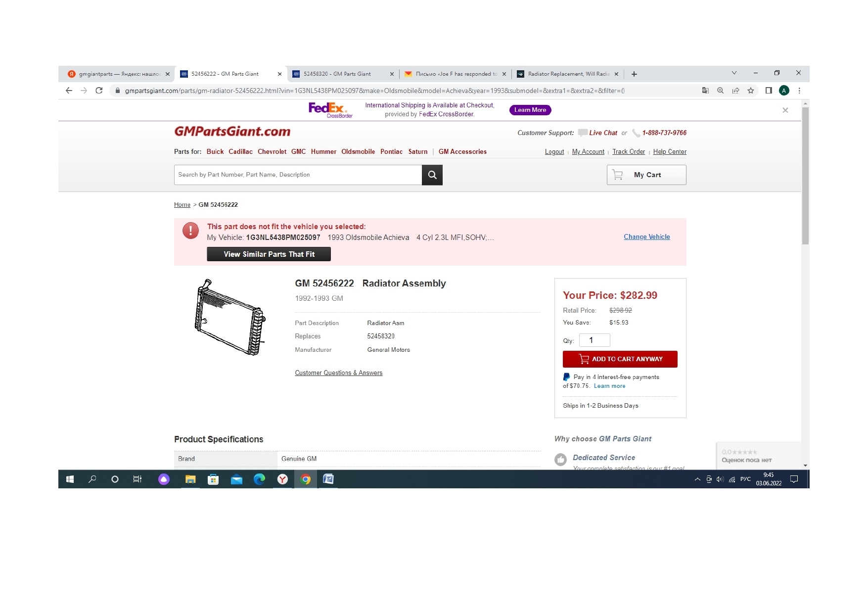The image size is (868, 614).
Task: Click the share page icon in address bar
Action: click(736, 91)
